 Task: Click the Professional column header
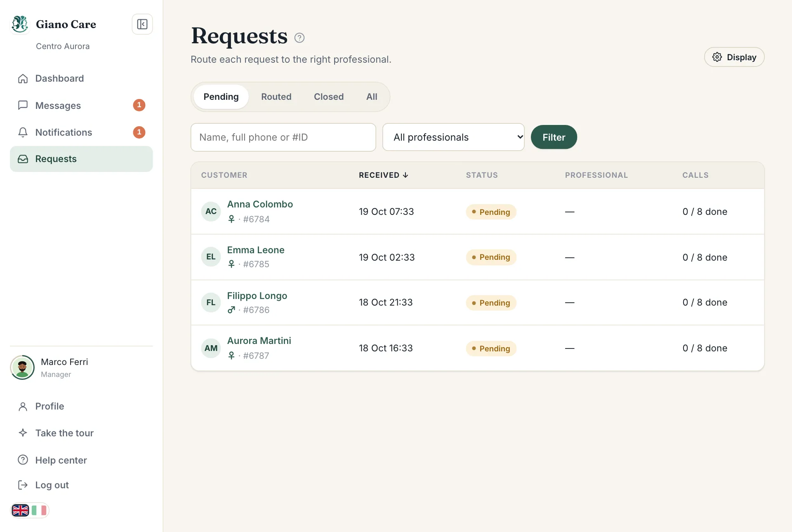coord(596,175)
